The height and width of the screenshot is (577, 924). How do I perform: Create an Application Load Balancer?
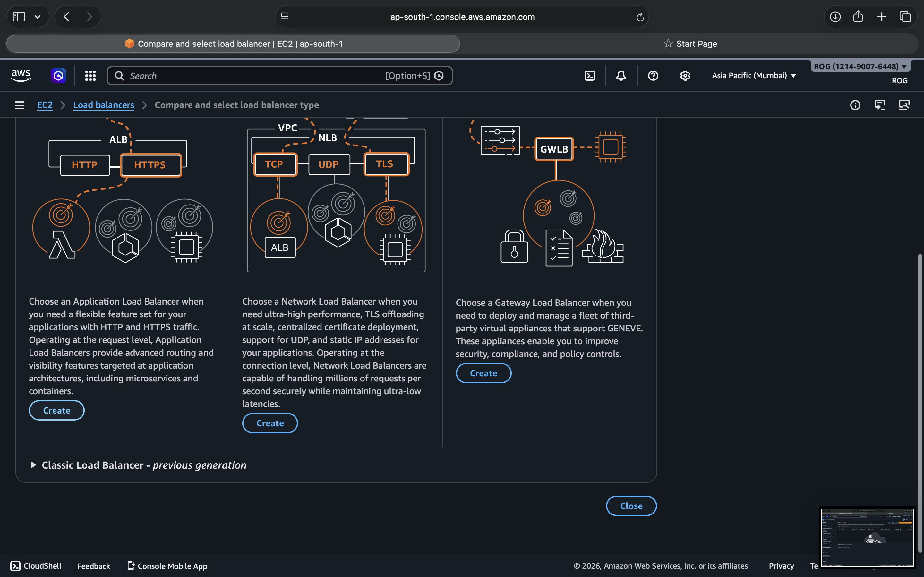(56, 410)
